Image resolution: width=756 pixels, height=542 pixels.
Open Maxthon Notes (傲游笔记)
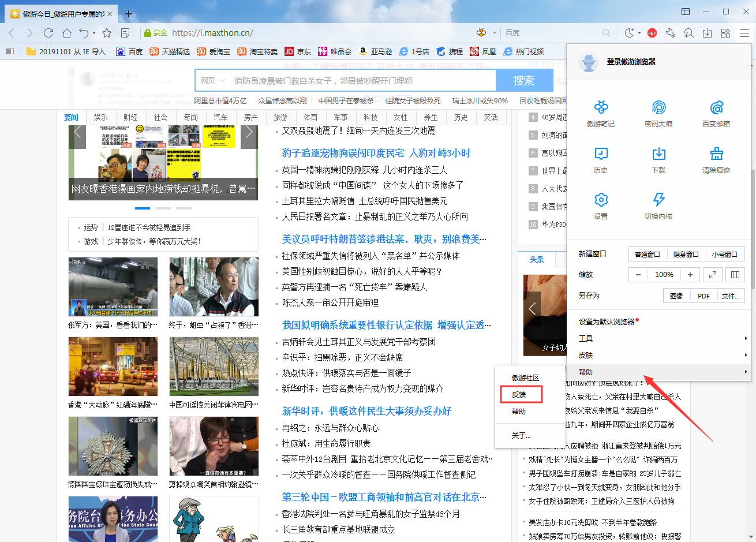point(601,114)
